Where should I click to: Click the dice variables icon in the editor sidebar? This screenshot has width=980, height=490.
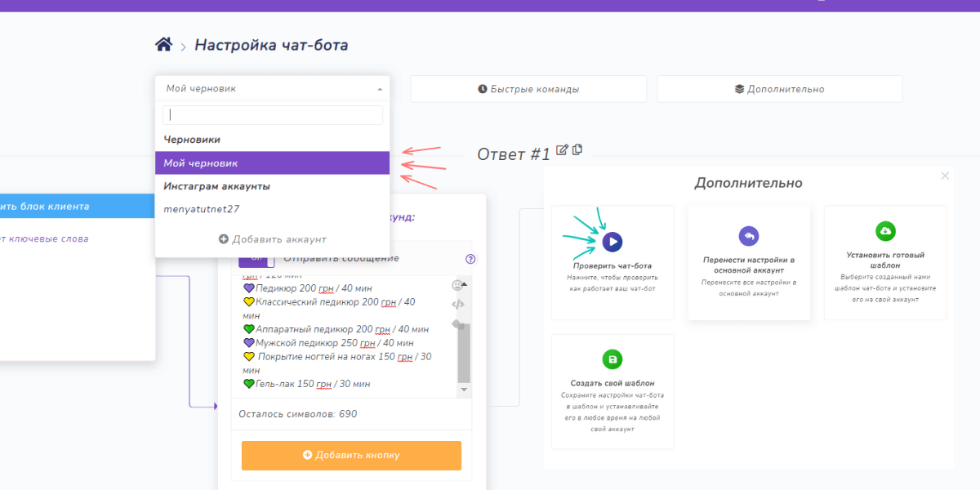[456, 323]
